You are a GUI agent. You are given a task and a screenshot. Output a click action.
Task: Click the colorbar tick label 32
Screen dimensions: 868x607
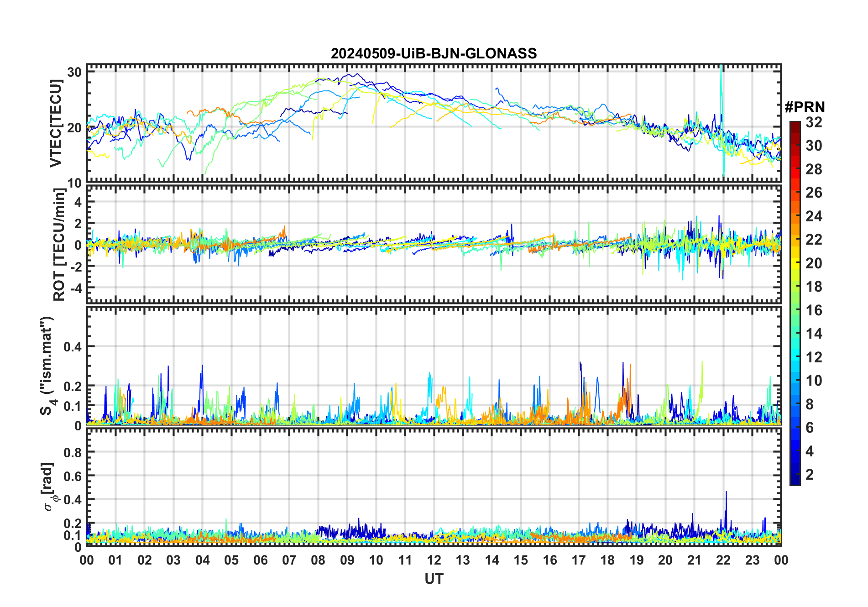(814, 122)
